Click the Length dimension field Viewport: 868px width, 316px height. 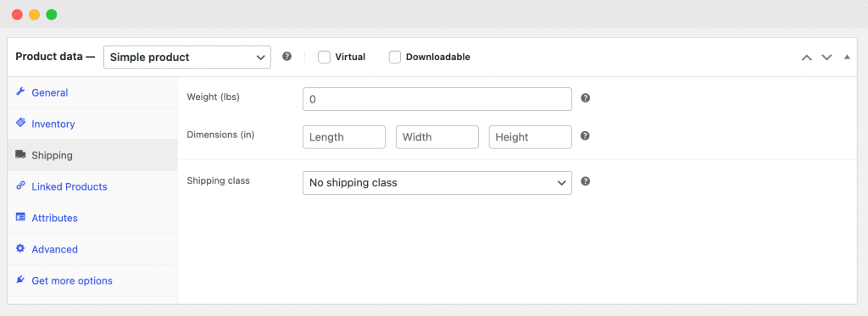[344, 136]
